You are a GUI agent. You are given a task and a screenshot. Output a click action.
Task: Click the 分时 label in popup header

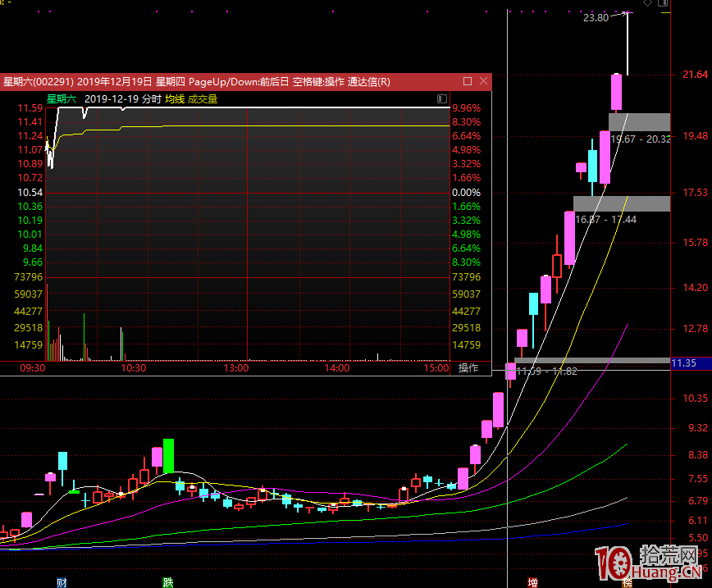coord(151,99)
